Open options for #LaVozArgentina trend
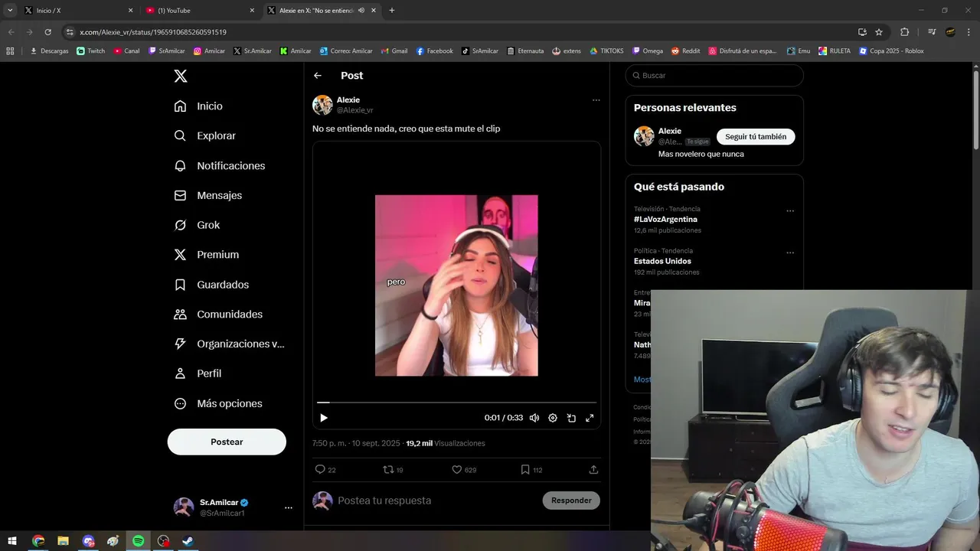 click(790, 211)
